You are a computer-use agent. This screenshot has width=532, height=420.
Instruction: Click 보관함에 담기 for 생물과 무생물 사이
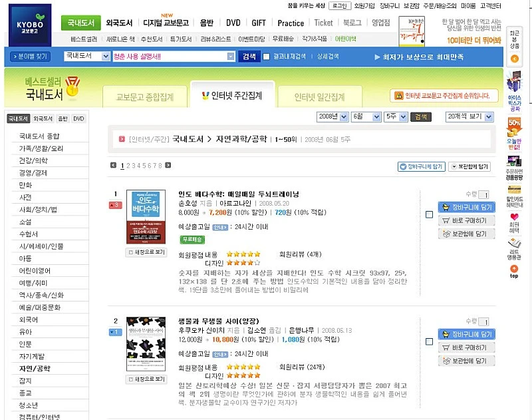pyautogui.click(x=467, y=361)
